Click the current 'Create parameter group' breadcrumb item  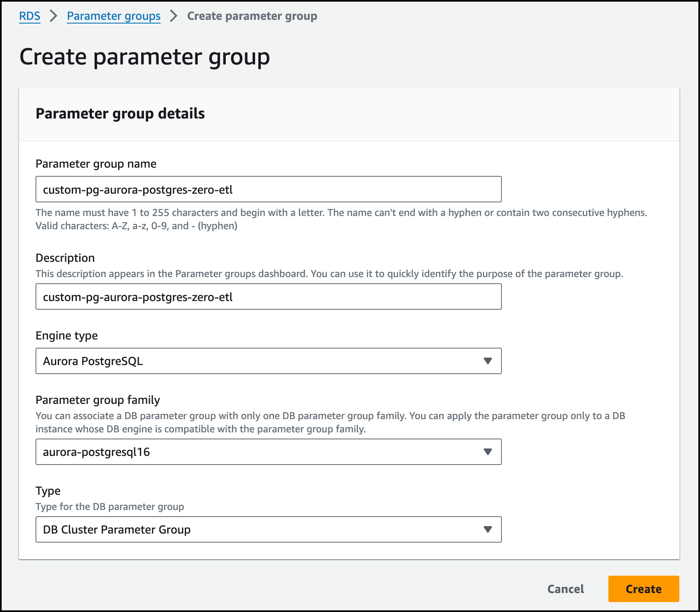252,16
